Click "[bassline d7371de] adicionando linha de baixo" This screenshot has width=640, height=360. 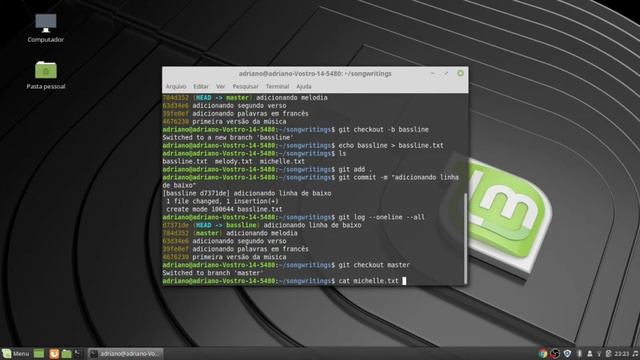coord(247,193)
